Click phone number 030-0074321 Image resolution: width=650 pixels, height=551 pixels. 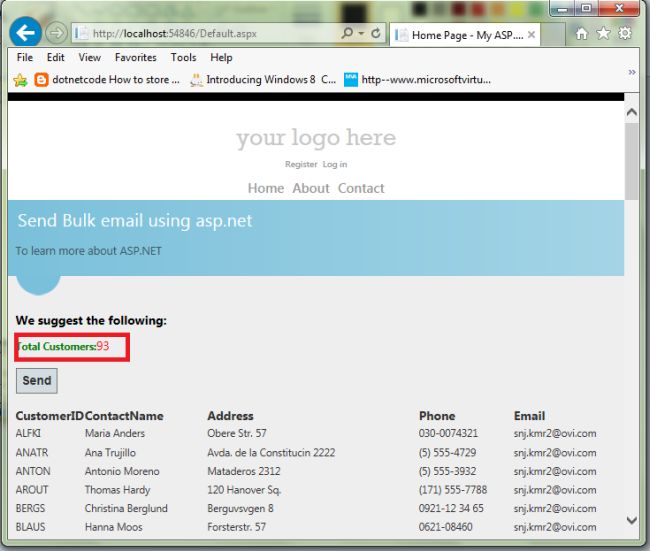click(448, 433)
